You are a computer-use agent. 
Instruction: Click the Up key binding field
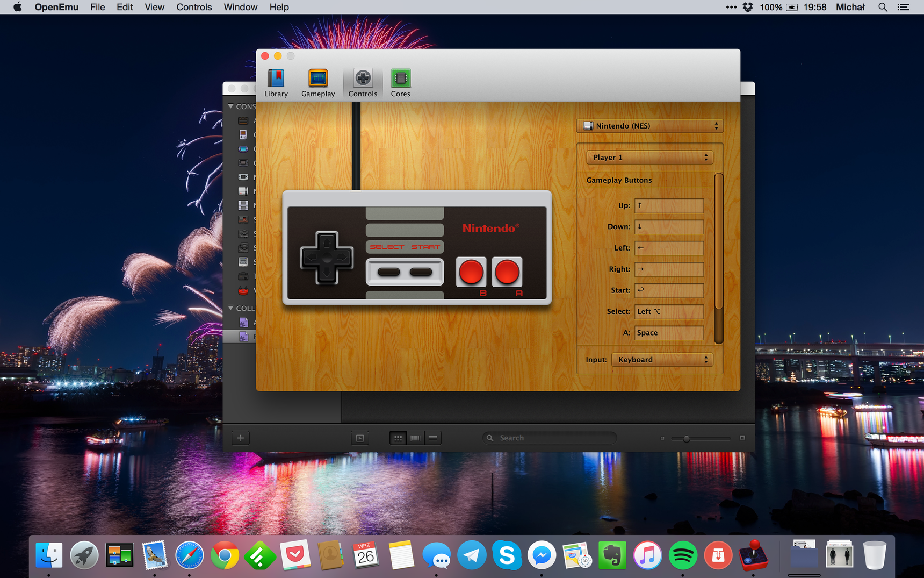pos(669,205)
